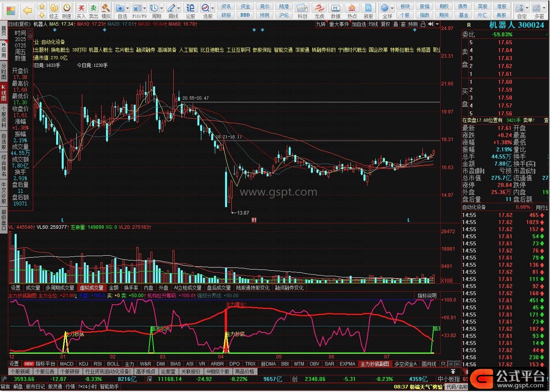551x392 pixels.
Task: Open the 自定 custom layout icon
Action: coord(521,11)
